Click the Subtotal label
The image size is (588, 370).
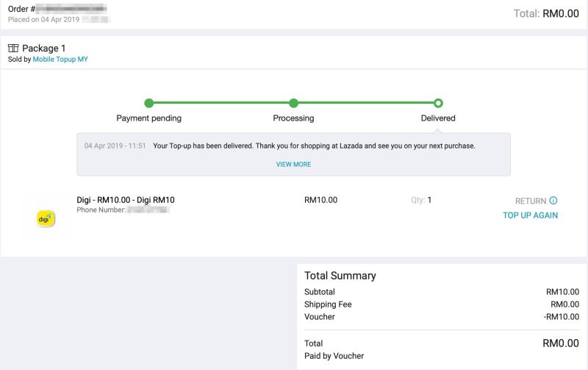(320, 292)
